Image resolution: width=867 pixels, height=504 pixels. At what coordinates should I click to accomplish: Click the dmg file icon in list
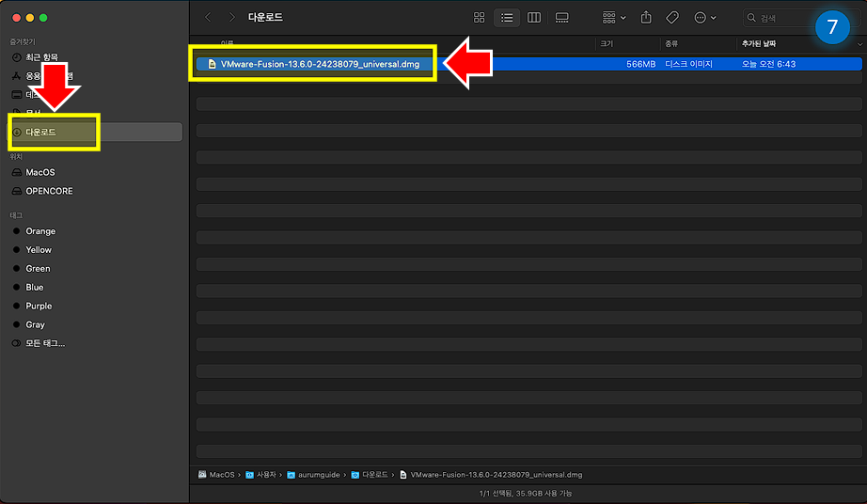click(x=212, y=64)
